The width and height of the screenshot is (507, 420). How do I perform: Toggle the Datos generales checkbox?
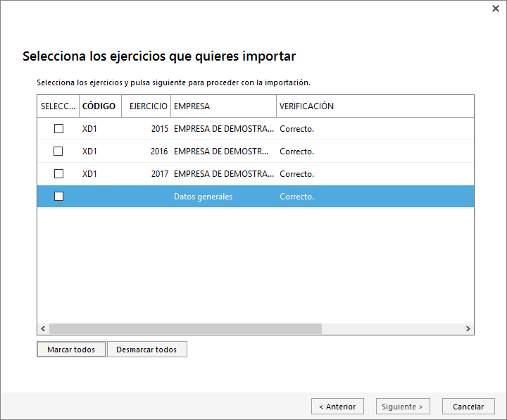click(x=58, y=197)
